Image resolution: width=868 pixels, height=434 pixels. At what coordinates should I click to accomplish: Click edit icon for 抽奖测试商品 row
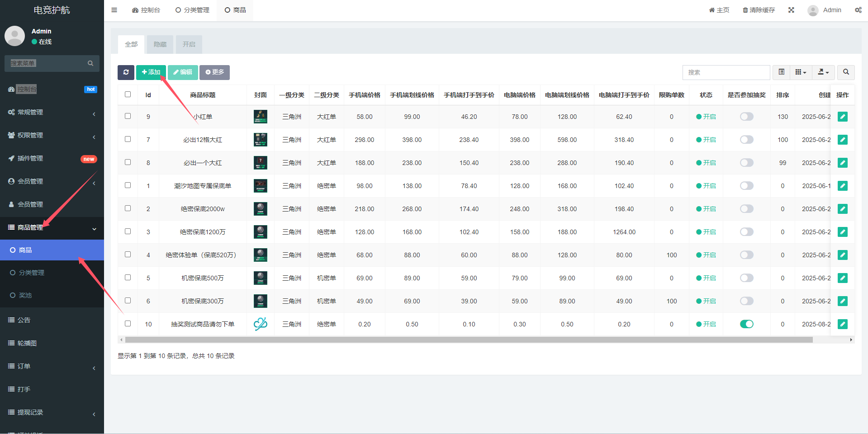click(842, 324)
